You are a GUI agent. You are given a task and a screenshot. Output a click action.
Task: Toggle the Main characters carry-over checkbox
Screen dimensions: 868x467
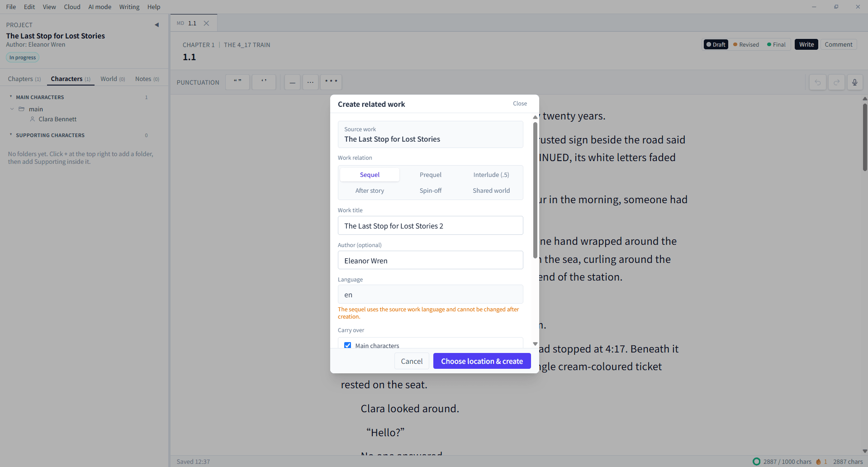(347, 345)
